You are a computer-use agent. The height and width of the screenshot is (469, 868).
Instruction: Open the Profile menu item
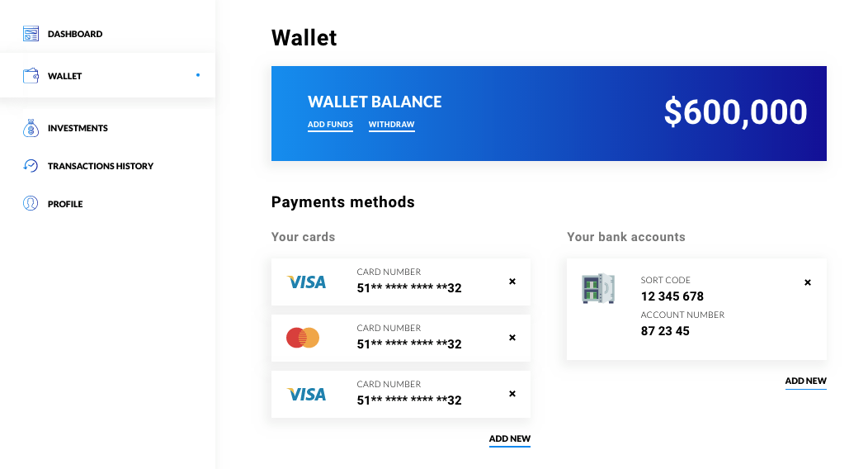point(65,204)
